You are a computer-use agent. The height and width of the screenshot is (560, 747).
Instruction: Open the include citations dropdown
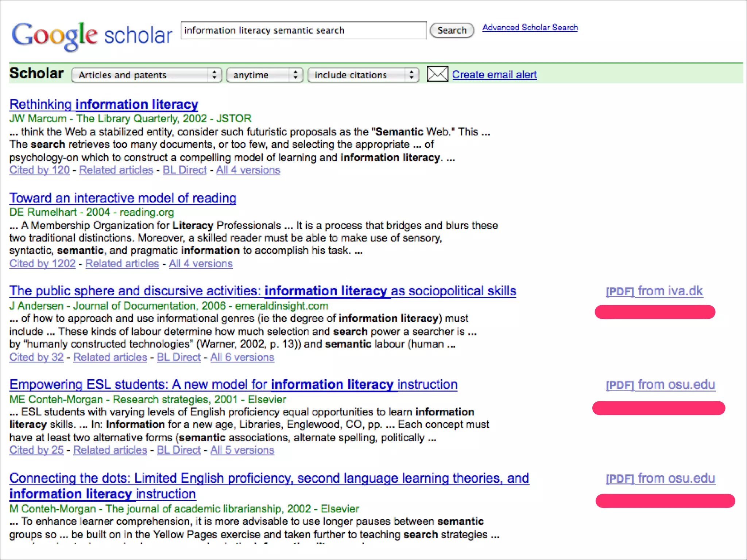363,75
